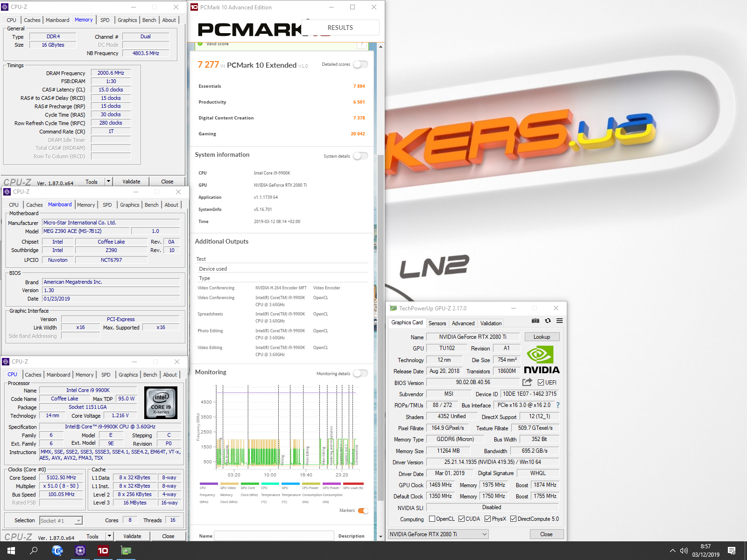
Task: Toggle GPU Core Clock green legend swatch
Action: [x=249, y=483]
